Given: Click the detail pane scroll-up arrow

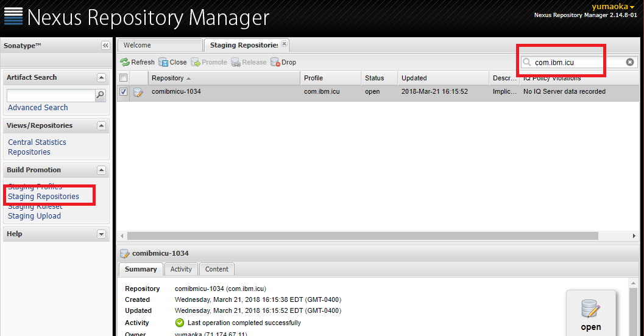Looking at the screenshot, I should point(633,283).
